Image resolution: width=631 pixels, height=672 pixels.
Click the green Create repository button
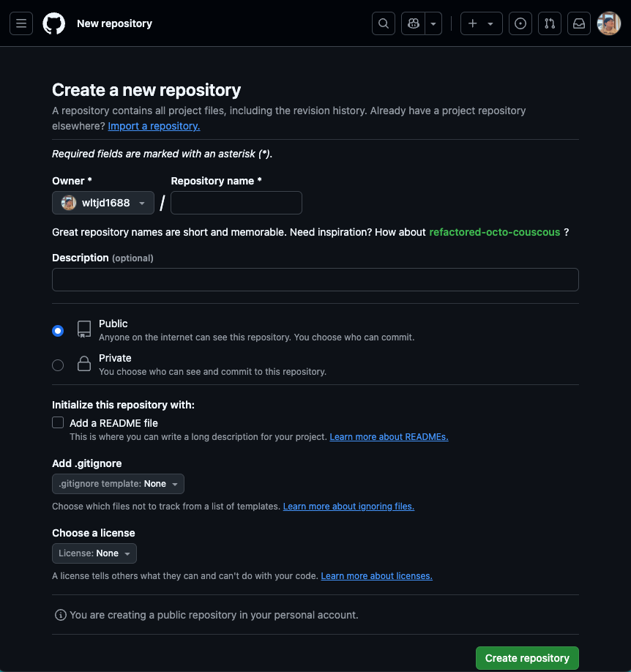(527, 658)
